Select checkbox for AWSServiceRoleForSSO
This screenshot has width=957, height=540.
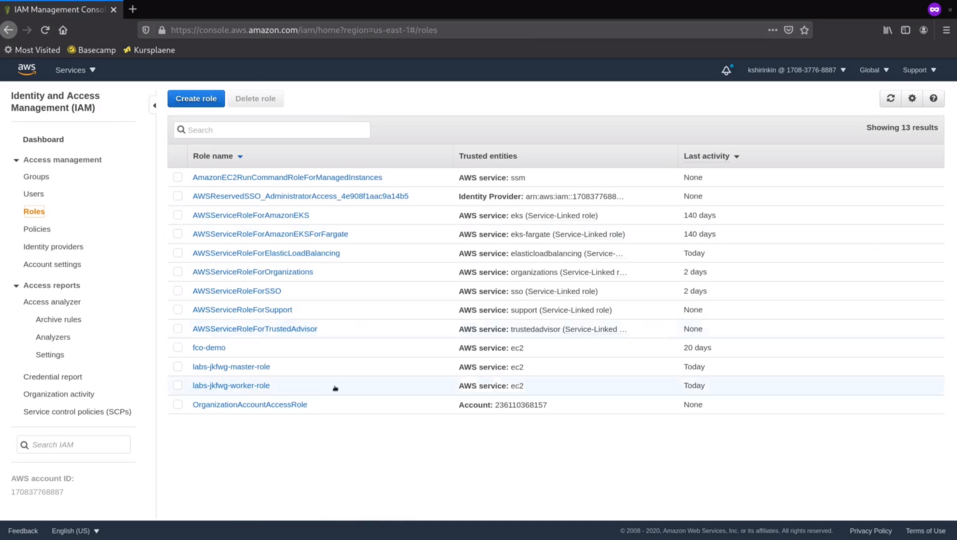178,290
